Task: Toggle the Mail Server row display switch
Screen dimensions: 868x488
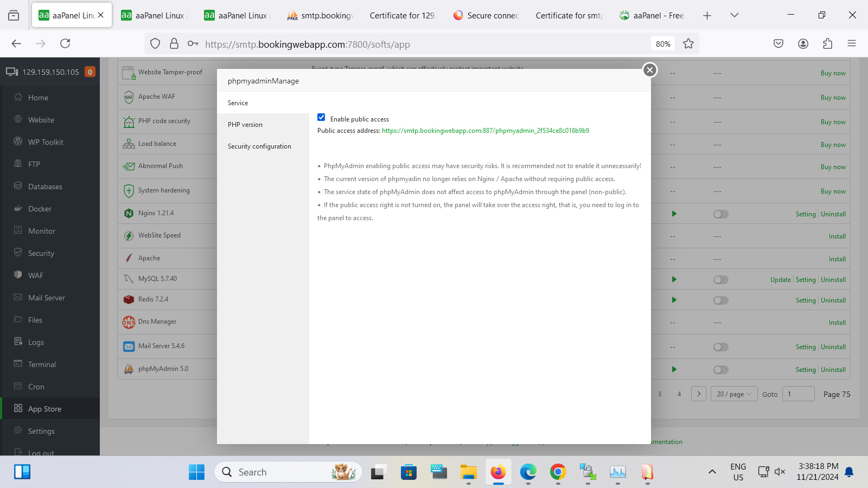Action: tap(720, 347)
